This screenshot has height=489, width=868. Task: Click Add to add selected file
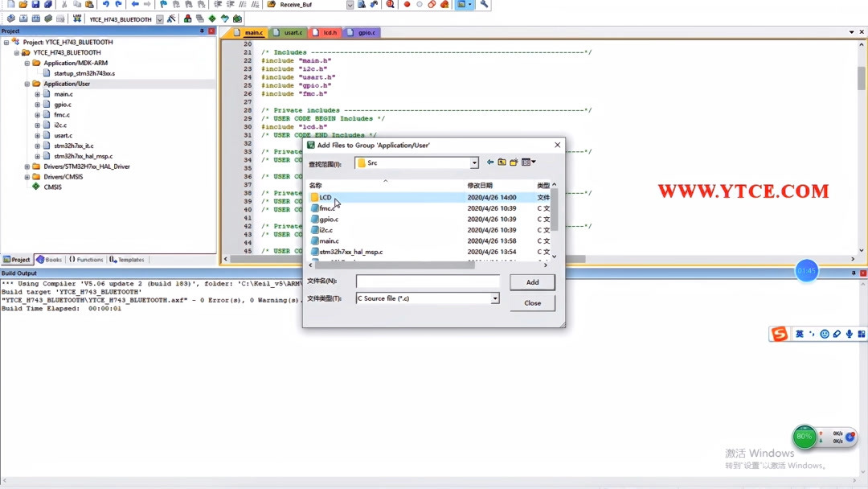point(532,282)
